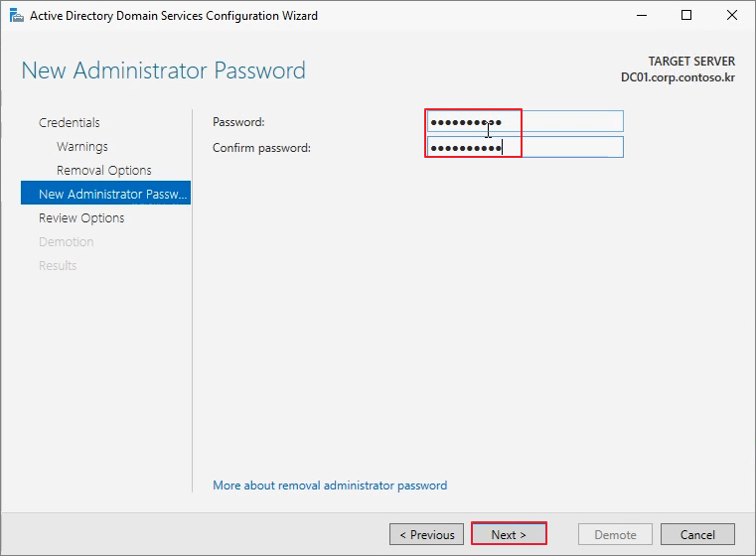Maximize the wizard window
This screenshot has width=756, height=556.
coord(686,16)
